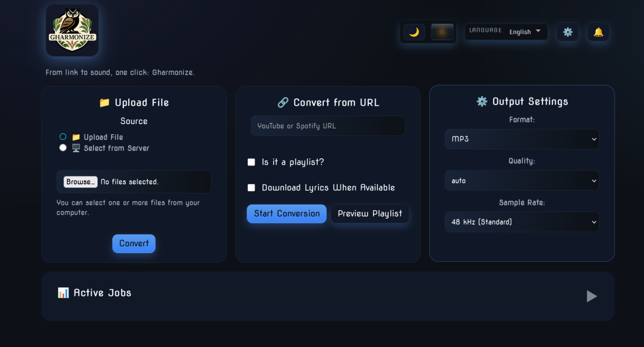644x347 pixels.
Task: Enable Download Lyrics When Available
Action: pos(251,188)
